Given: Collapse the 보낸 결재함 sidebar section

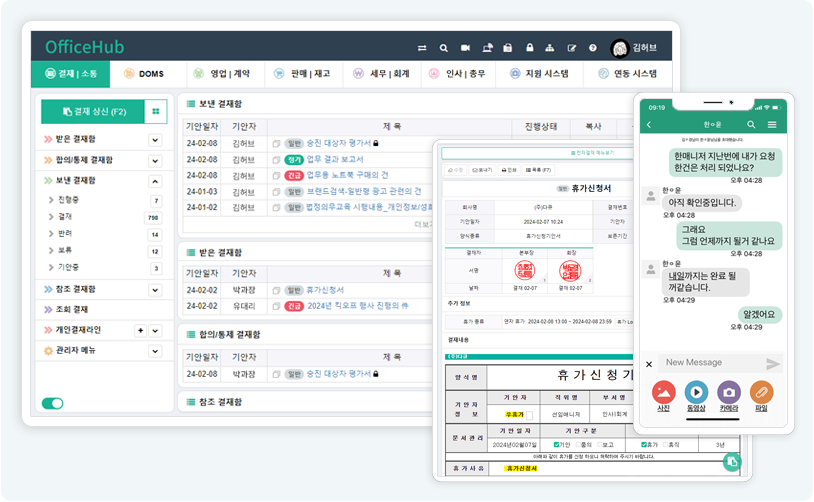Looking at the screenshot, I should tap(155, 181).
